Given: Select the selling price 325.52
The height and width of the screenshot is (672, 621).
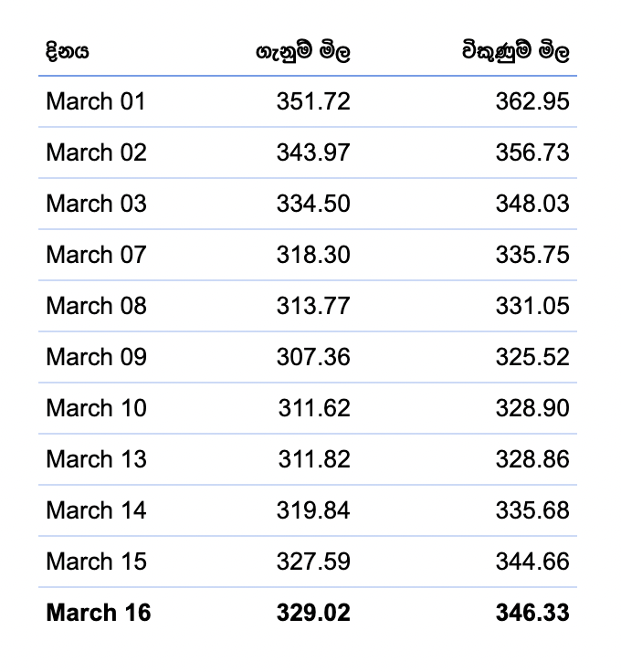Looking at the screenshot, I should (x=532, y=357).
